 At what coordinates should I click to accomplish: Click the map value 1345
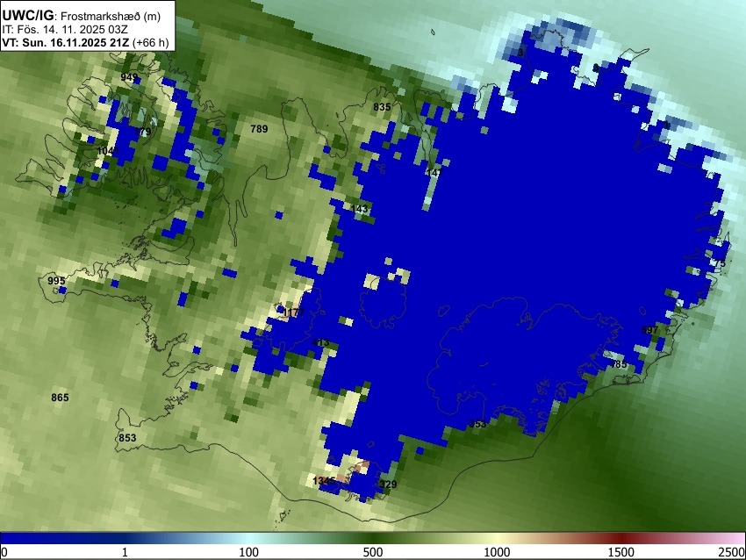coord(324,481)
